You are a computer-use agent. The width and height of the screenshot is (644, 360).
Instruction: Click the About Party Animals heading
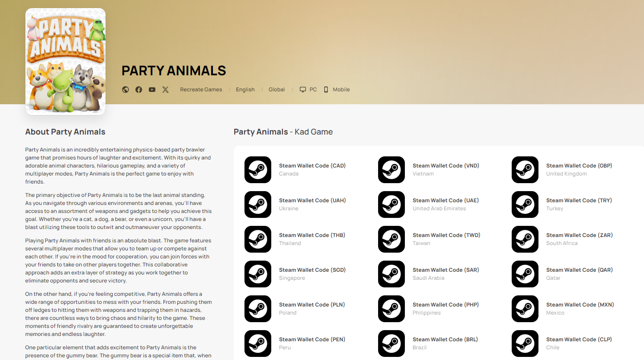[x=65, y=132]
